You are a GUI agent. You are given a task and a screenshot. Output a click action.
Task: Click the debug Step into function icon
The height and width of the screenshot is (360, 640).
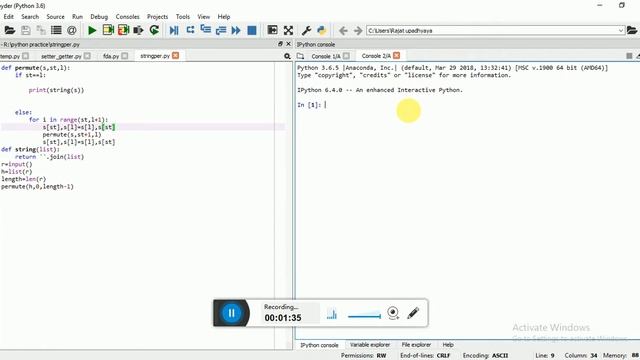coord(206,30)
